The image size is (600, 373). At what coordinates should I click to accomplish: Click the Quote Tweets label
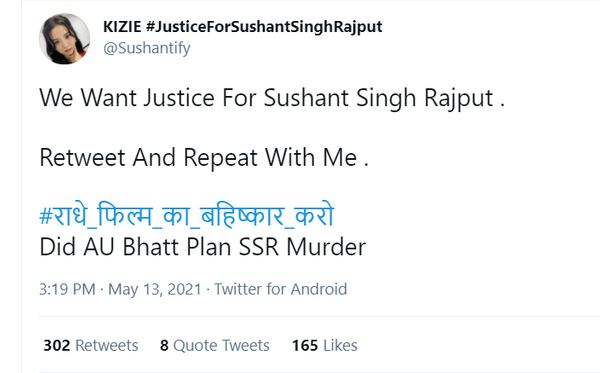[x=222, y=345]
